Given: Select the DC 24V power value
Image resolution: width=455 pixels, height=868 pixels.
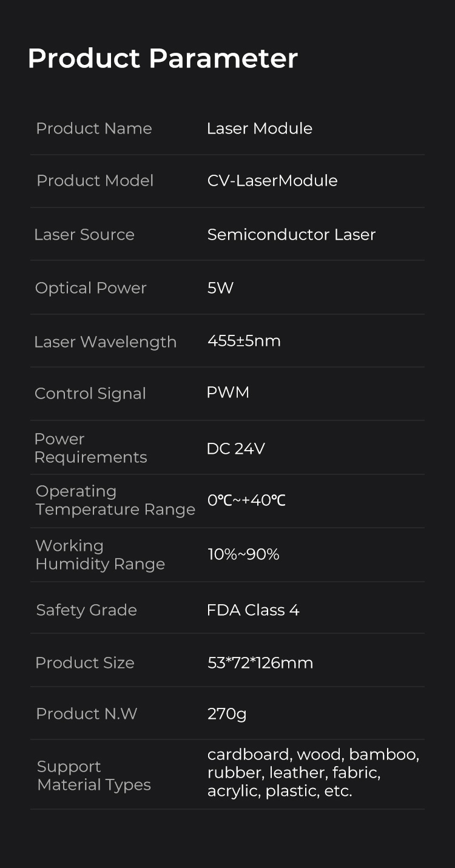Looking at the screenshot, I should pos(235,449).
